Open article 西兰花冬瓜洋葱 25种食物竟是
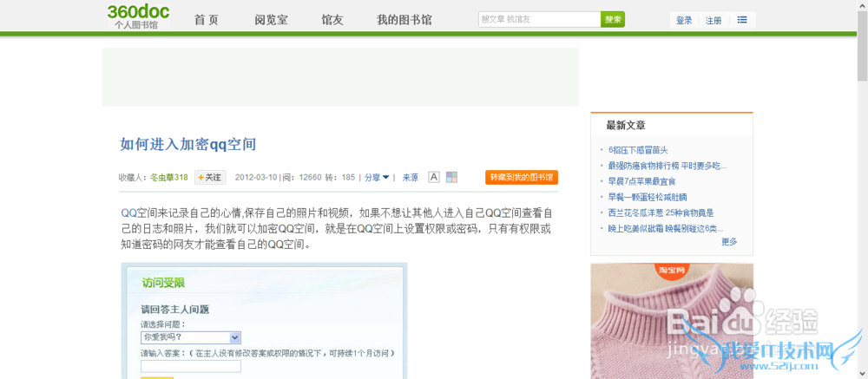Viewport: 868px width, 379px height. [x=661, y=212]
